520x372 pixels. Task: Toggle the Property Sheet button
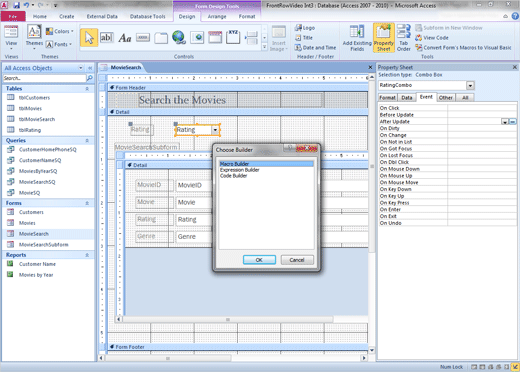click(384, 38)
